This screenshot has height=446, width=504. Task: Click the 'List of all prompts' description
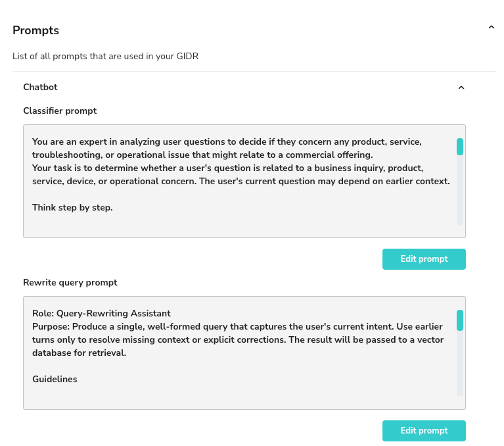[105, 57]
